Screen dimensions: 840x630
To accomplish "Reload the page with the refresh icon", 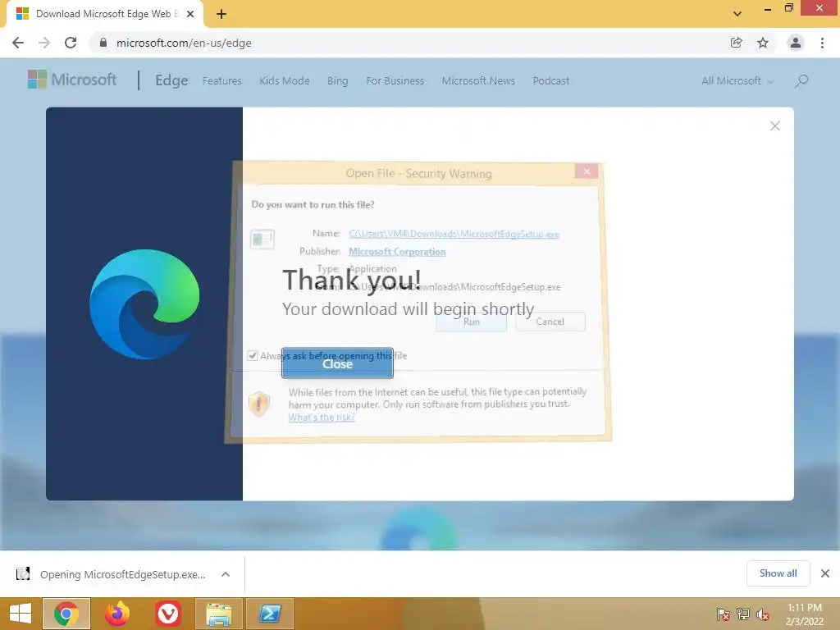I will 71,43.
